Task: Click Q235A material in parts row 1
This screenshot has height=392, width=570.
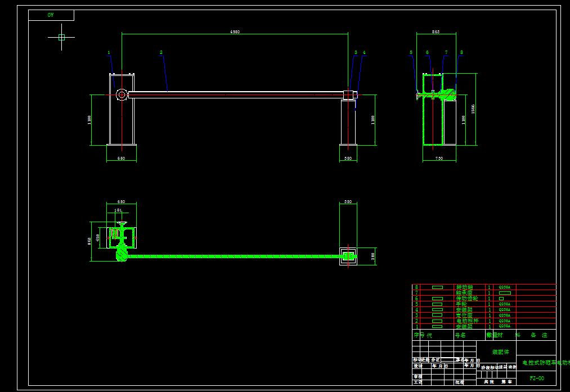Action: point(504,327)
